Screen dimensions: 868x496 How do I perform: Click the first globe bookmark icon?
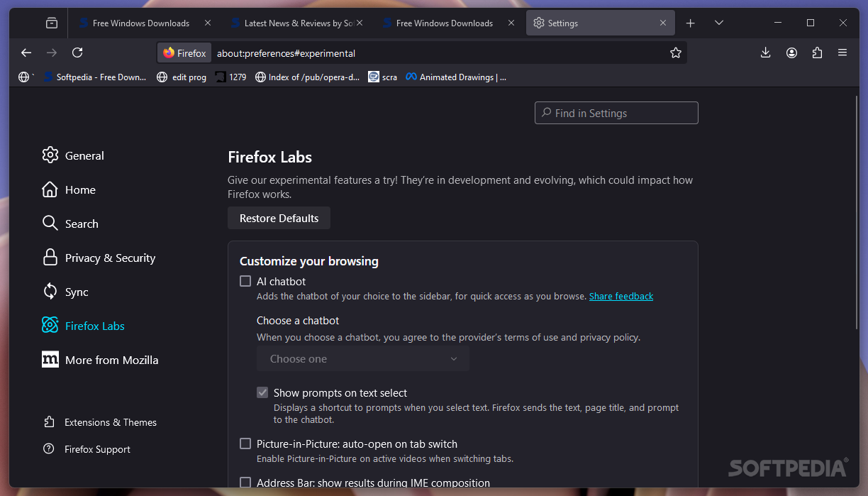[24, 77]
